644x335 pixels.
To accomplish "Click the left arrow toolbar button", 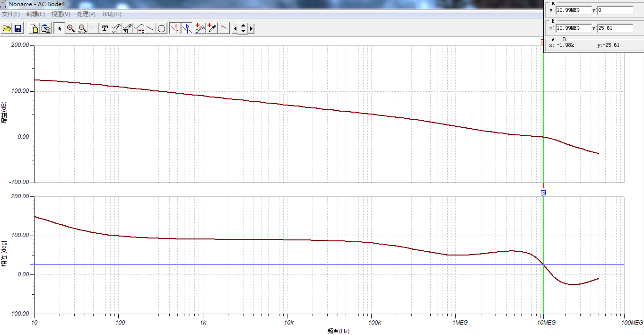I will coord(235,28).
